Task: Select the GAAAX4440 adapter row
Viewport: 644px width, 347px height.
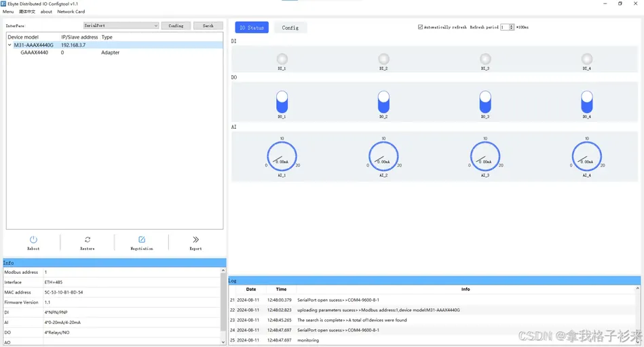Action: pos(115,52)
